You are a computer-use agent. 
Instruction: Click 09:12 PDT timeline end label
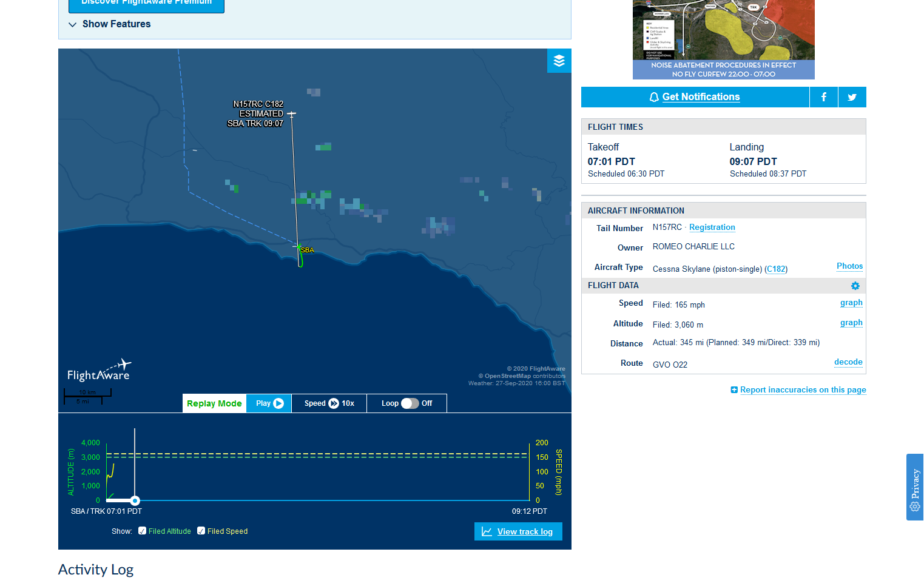530,511
